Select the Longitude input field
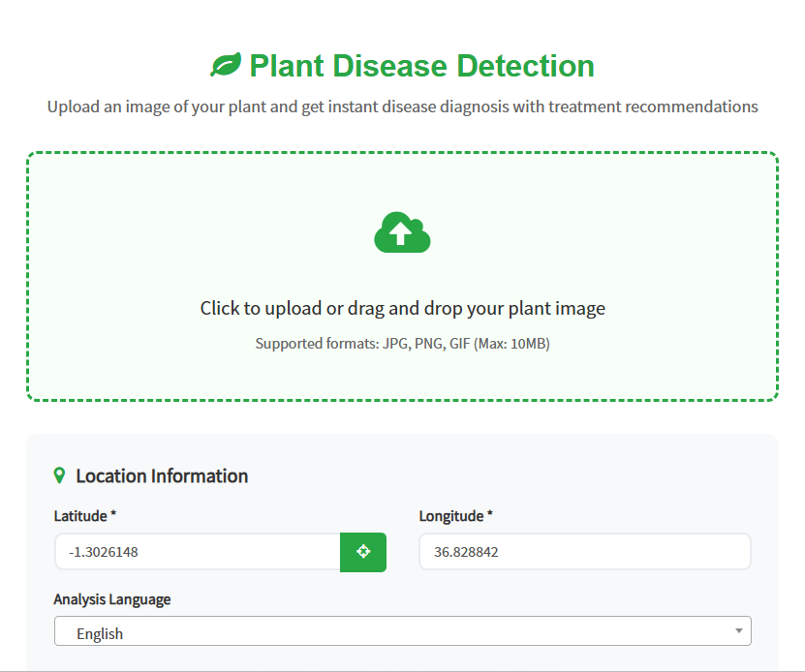The width and height of the screenshot is (805, 672). [x=584, y=551]
